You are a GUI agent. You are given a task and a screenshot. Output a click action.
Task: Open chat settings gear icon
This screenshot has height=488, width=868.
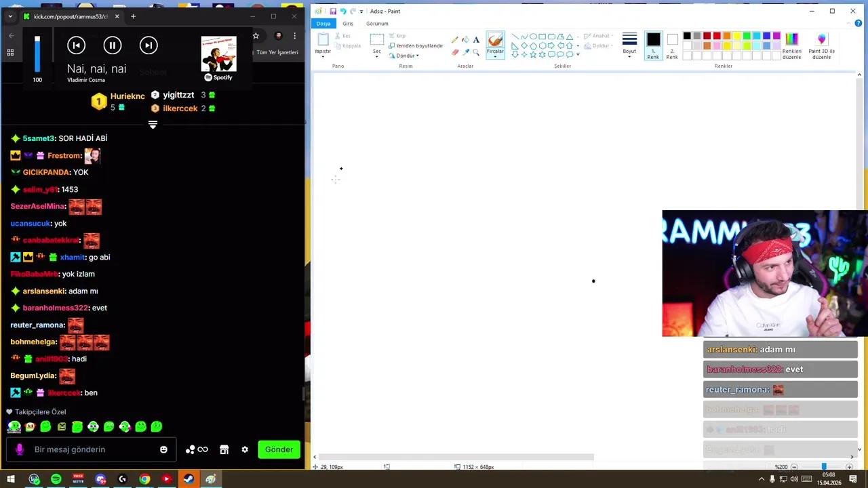tap(245, 449)
